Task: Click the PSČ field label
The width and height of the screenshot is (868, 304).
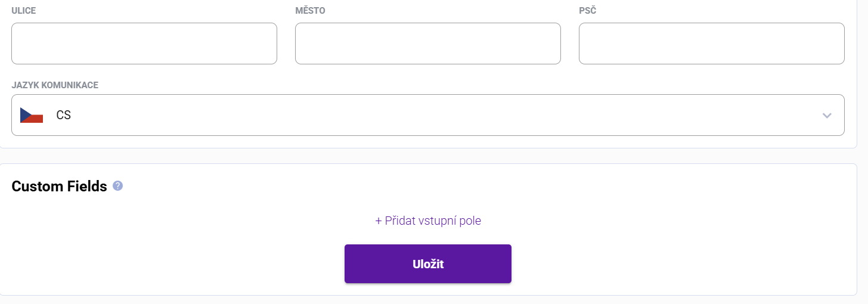Action: click(588, 11)
